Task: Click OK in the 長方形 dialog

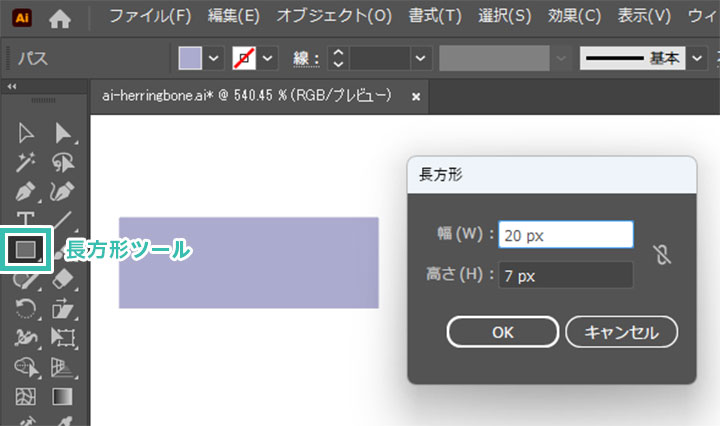Action: point(502,331)
